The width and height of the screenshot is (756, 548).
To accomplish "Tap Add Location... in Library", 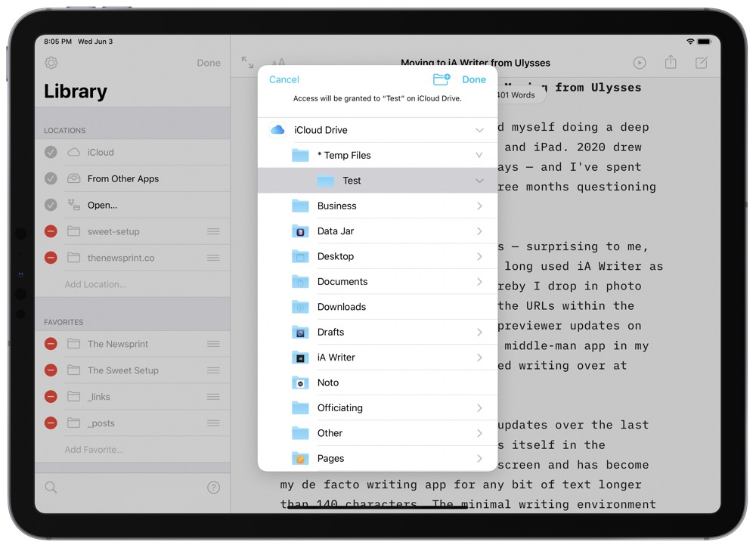I will [95, 284].
